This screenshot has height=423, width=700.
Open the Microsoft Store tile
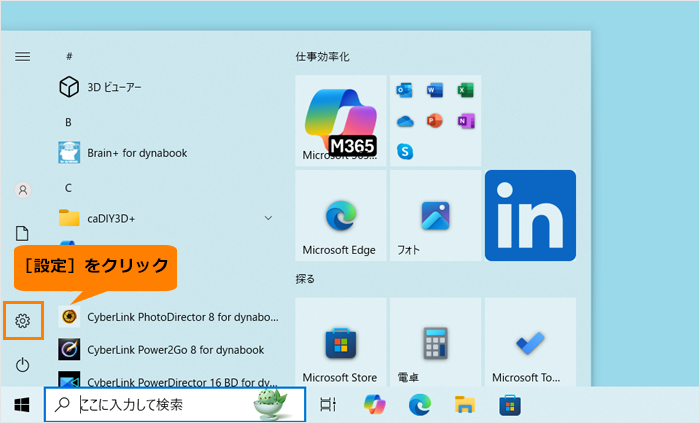click(x=341, y=342)
